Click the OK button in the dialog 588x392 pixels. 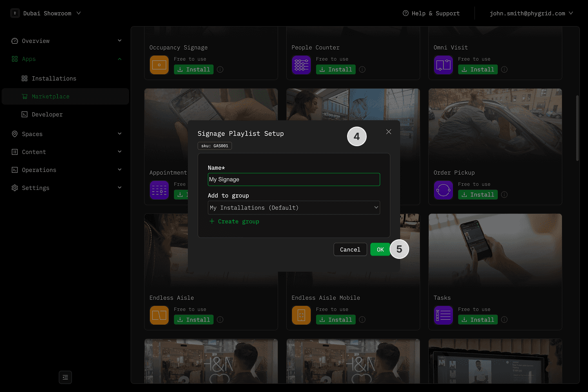[x=380, y=249]
